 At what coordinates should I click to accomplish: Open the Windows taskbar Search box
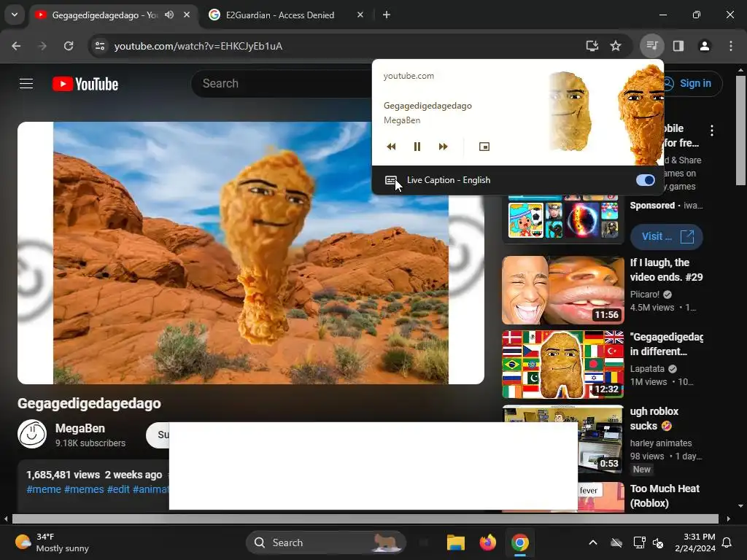[326, 542]
